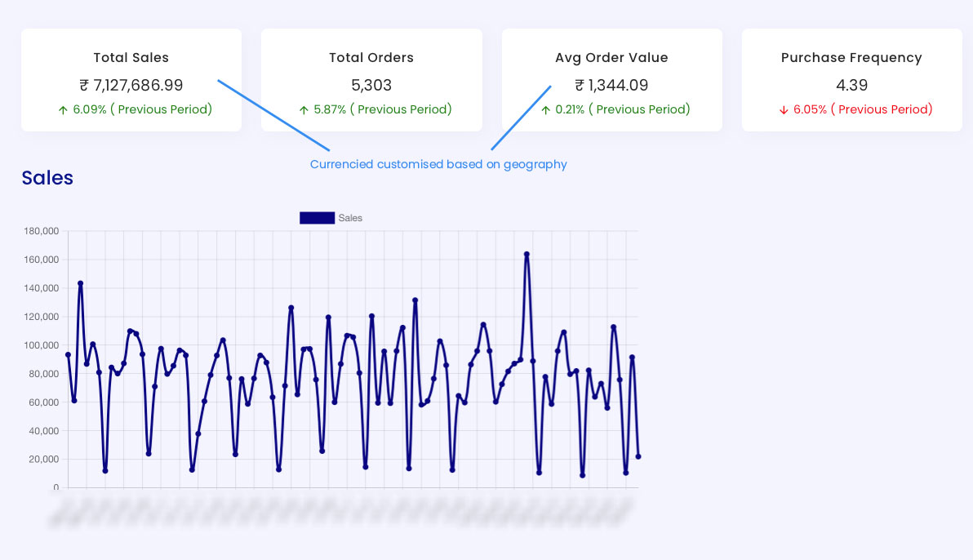Select the Purchase Frequency card title
The height and width of the screenshot is (560, 973).
[851, 58]
